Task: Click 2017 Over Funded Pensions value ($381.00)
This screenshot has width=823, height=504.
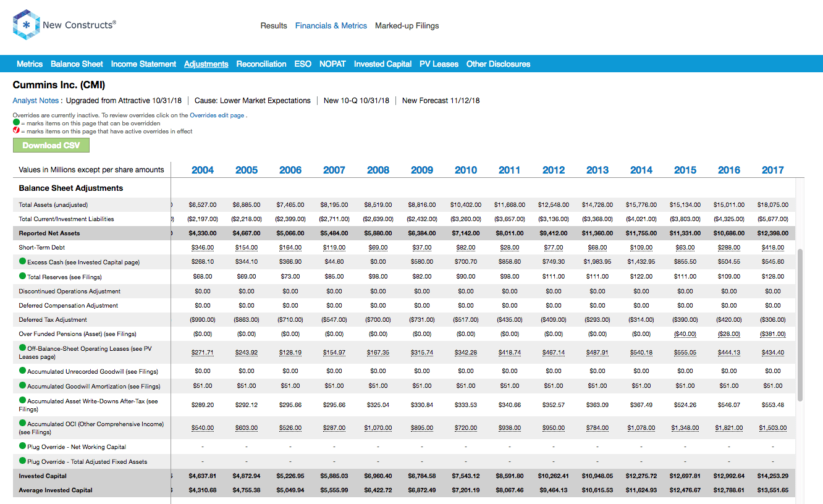Action: coord(773,334)
